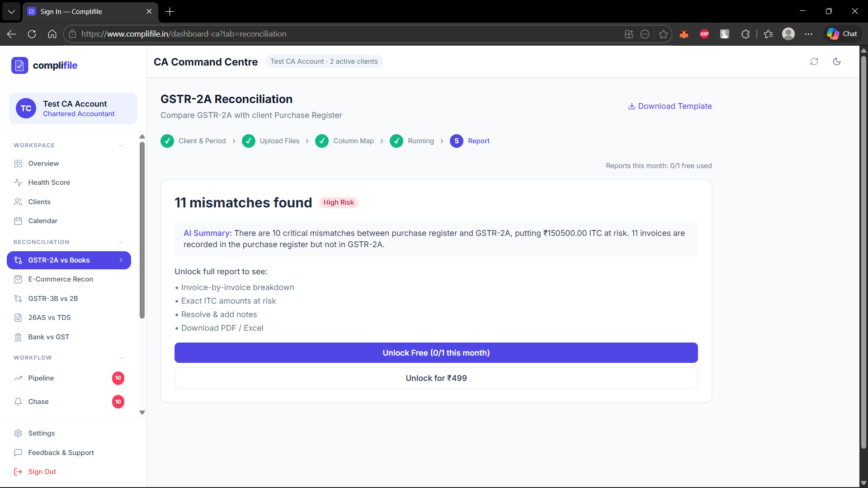Viewport: 868px width, 488px height.
Task: Open a new browser tab
Action: click(x=170, y=12)
